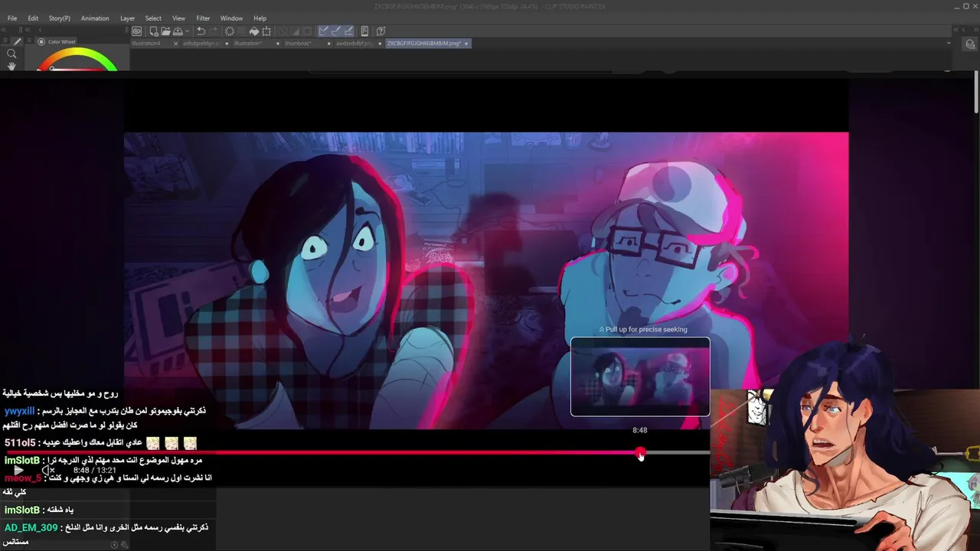Click the Clear (dotted circle) icon
Viewport: 980px width, 551px height.
[x=229, y=31]
